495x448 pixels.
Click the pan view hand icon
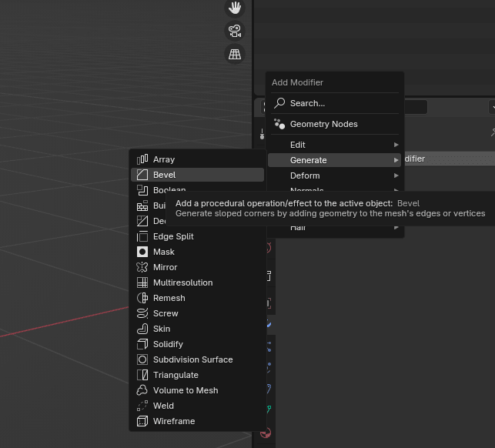pos(235,8)
